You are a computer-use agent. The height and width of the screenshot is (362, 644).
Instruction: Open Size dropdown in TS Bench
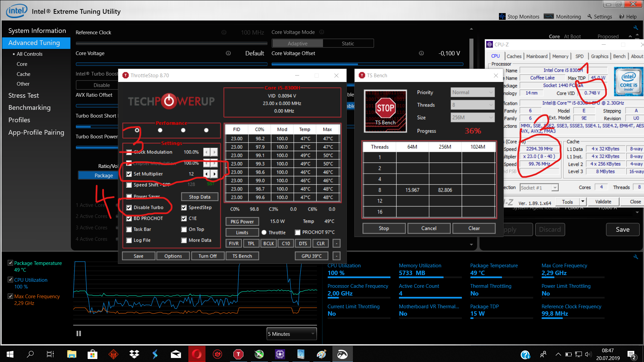pos(472,118)
